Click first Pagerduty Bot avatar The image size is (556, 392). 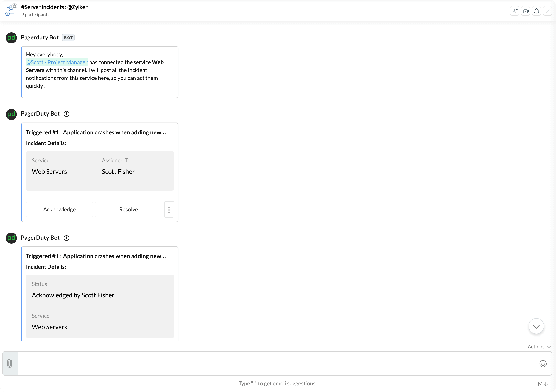tap(11, 38)
